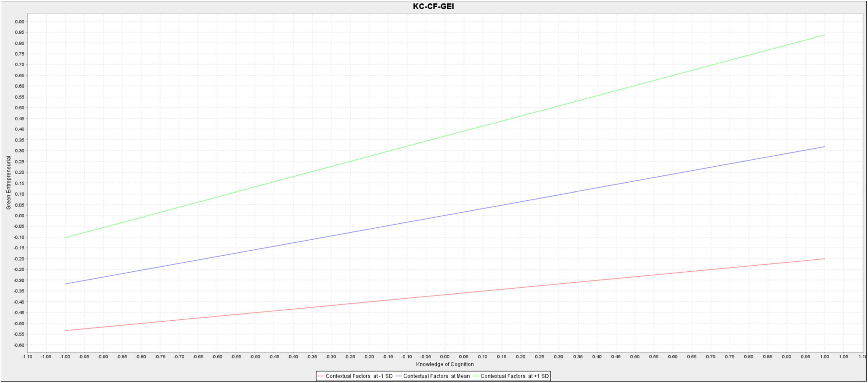
Task: Click the blue line marker in the legend
Action: (x=399, y=376)
